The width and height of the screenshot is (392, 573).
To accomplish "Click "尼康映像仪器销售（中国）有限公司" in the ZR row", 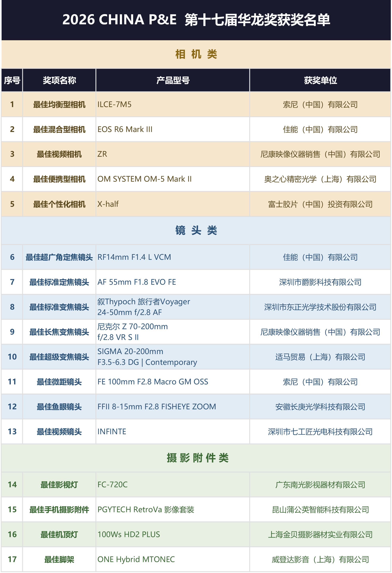I will [x=320, y=154].
